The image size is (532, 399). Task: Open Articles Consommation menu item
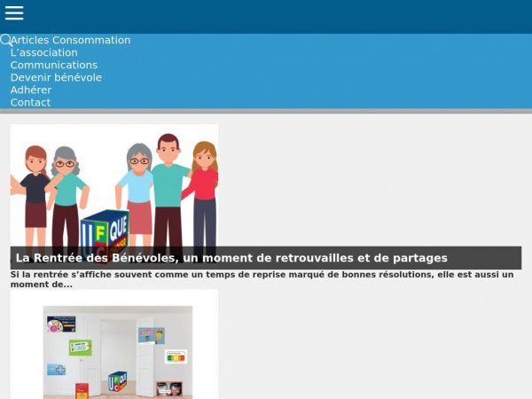point(71,40)
